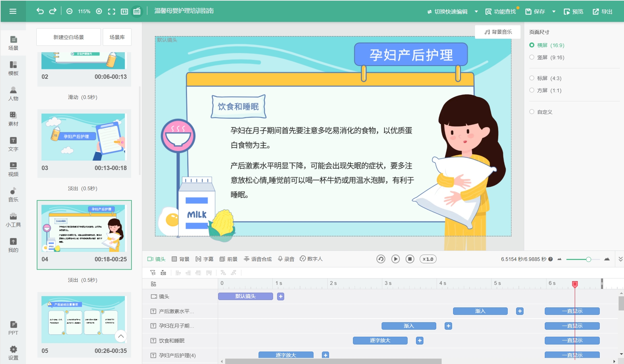Viewport: 624px width, 364px height.
Task: Select scene 05 thumbnail
Action: coord(83,320)
